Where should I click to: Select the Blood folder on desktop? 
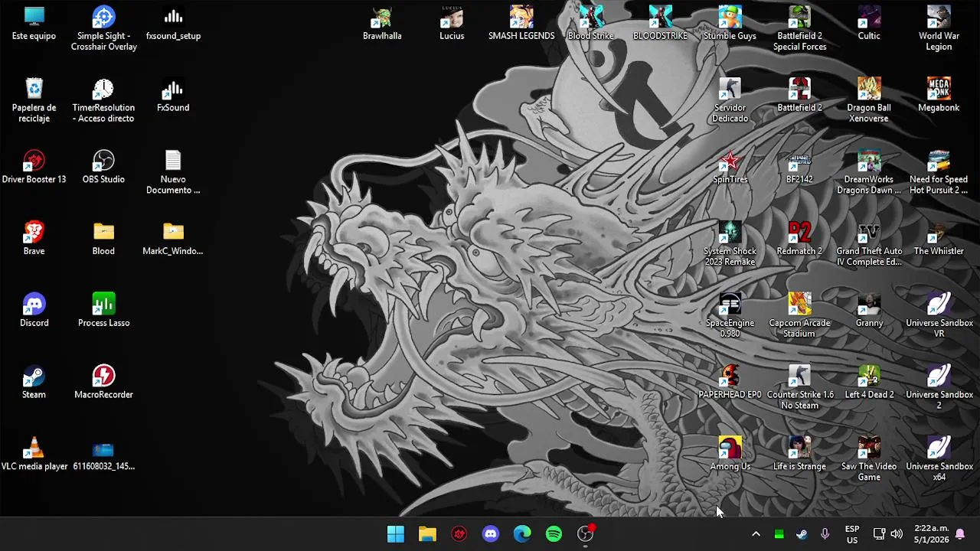point(103,239)
